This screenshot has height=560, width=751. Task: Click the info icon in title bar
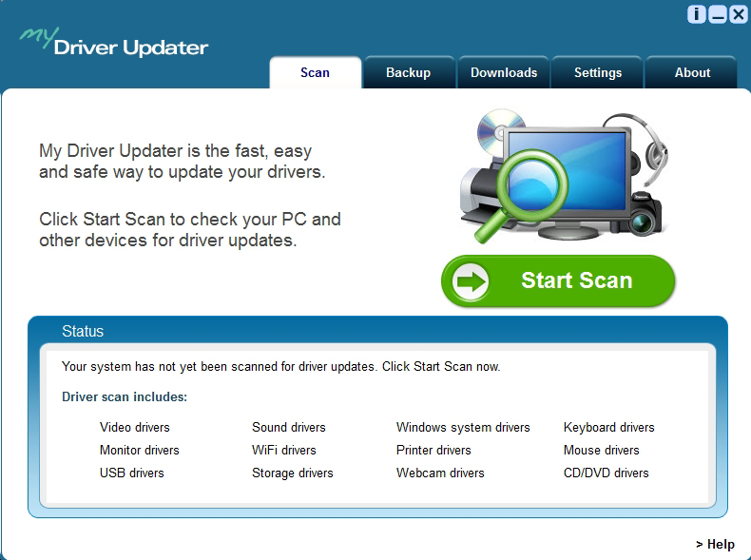tap(697, 14)
